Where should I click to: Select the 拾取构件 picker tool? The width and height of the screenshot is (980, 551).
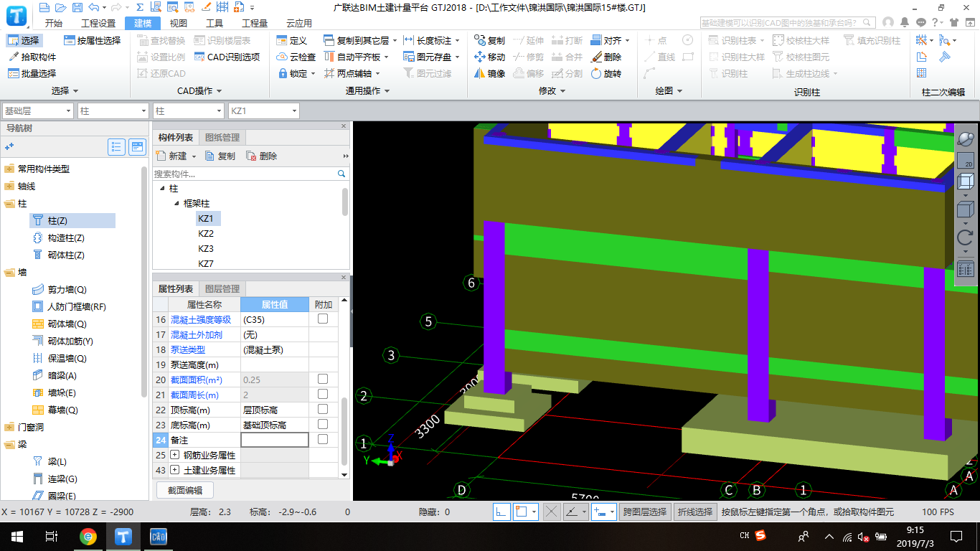click(x=32, y=57)
